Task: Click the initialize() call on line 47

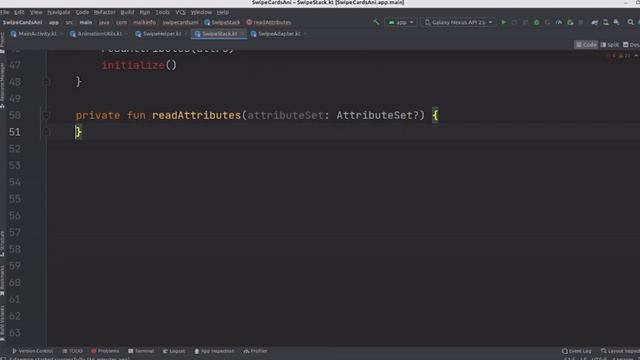Action: [139, 65]
